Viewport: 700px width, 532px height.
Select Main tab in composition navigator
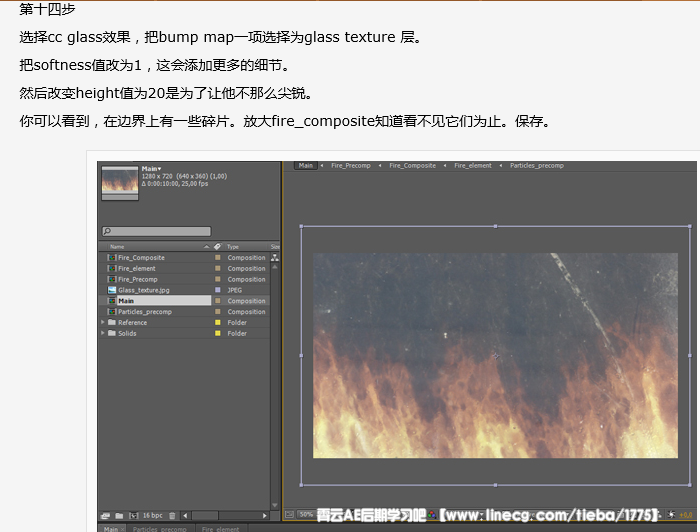306,166
